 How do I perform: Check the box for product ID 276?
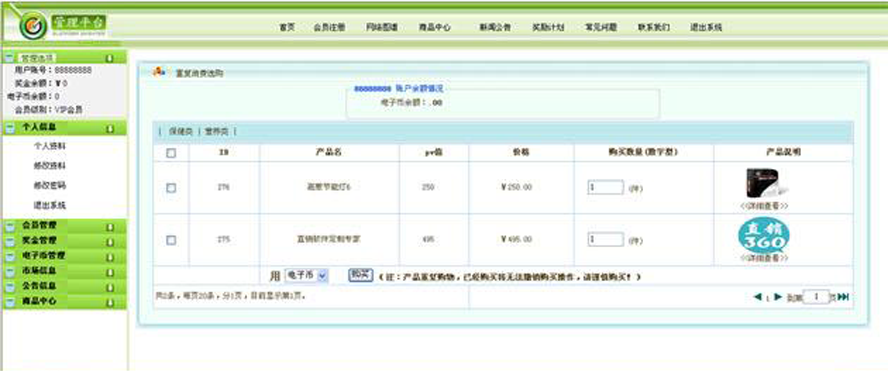[x=171, y=188]
